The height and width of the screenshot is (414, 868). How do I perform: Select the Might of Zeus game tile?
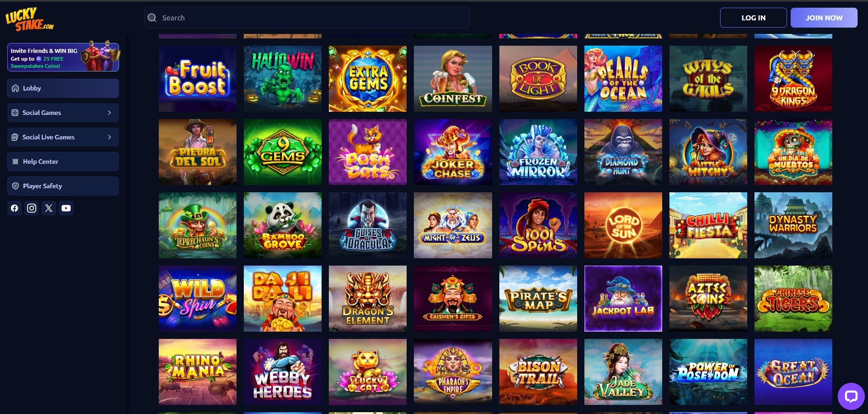point(453,225)
